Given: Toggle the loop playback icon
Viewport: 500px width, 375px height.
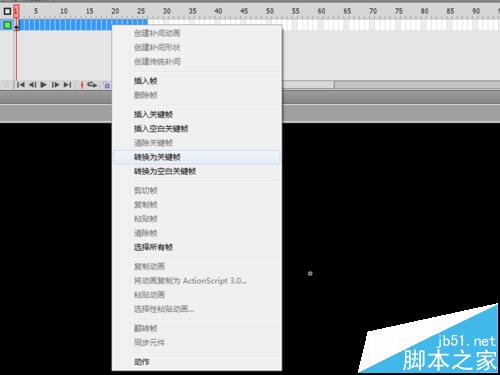Looking at the screenshot, I should pyautogui.click(x=92, y=85).
